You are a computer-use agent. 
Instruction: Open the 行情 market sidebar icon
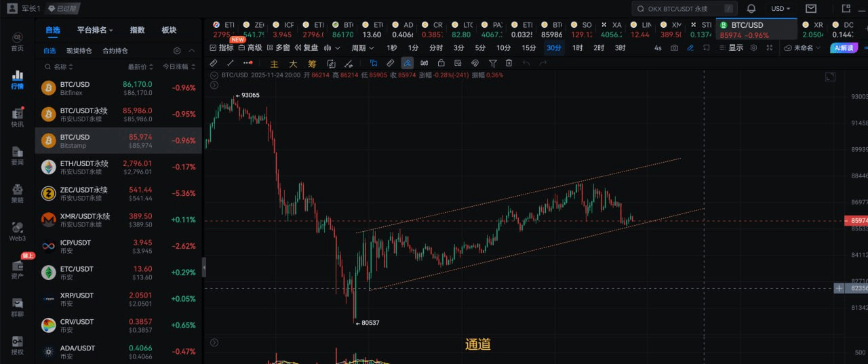[17, 79]
